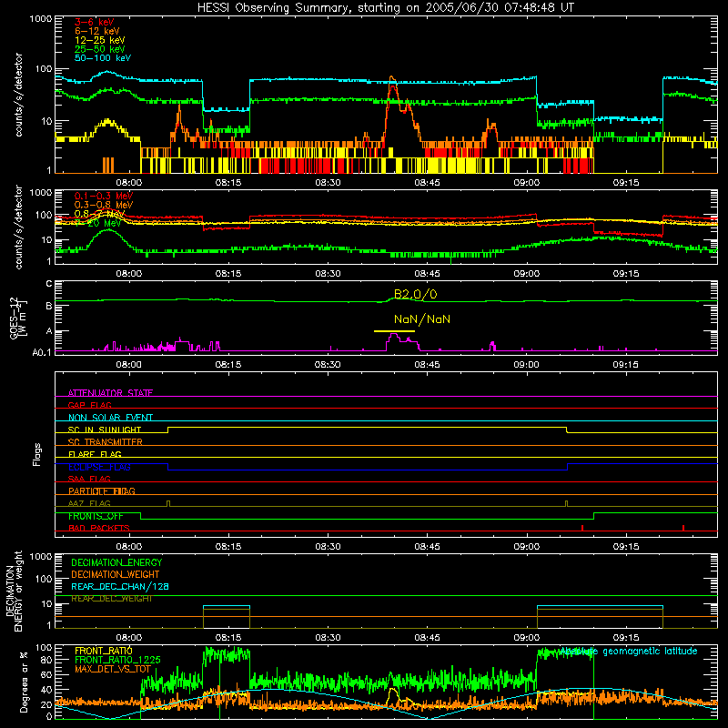Screen dimensions: 728x728
Task: Click 08:30 tick under the top keV panel
Action: tap(328, 183)
